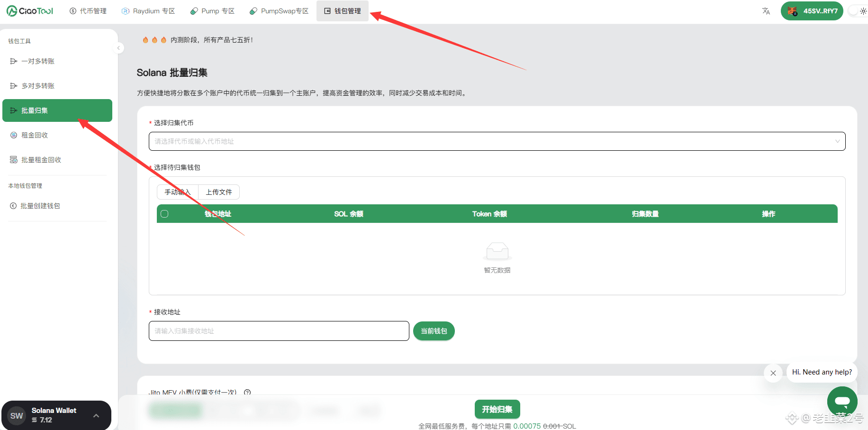
Task: Open the 选择归集代币 token dropdown
Action: click(x=497, y=141)
